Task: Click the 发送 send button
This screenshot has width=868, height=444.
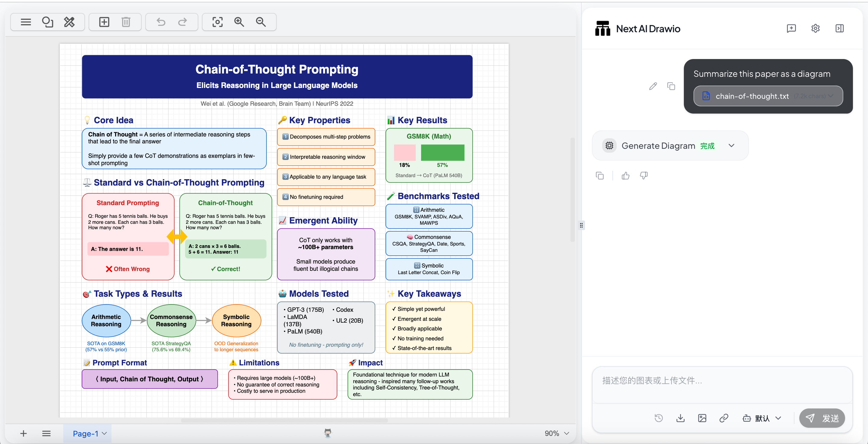Action: coord(822,418)
